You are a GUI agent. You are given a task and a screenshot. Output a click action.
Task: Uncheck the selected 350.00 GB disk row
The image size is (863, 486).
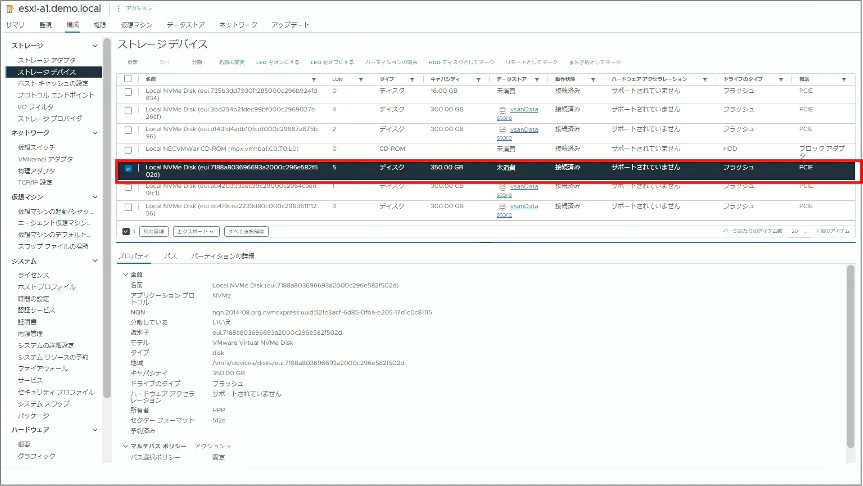pyautogui.click(x=128, y=169)
